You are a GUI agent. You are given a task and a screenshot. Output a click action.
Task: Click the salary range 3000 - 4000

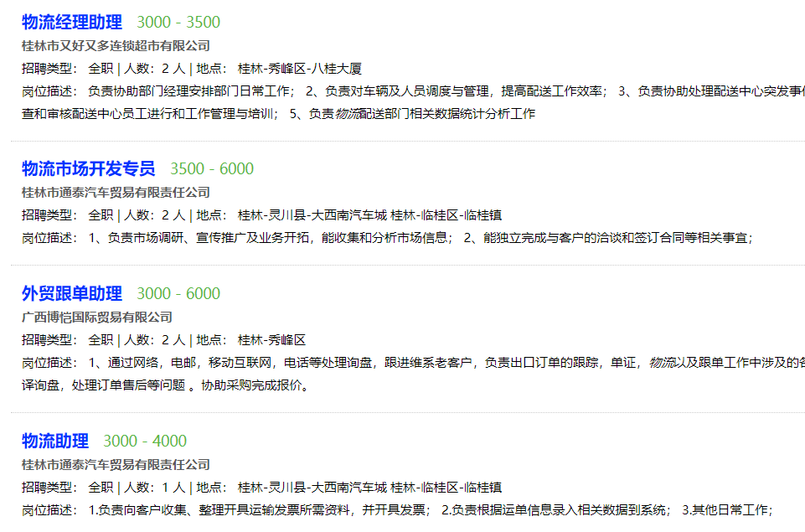(145, 441)
